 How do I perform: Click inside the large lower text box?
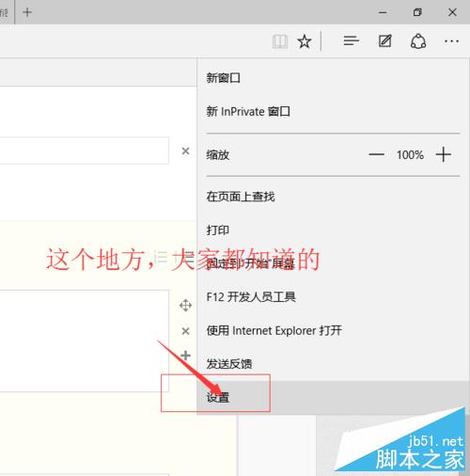tap(85, 341)
